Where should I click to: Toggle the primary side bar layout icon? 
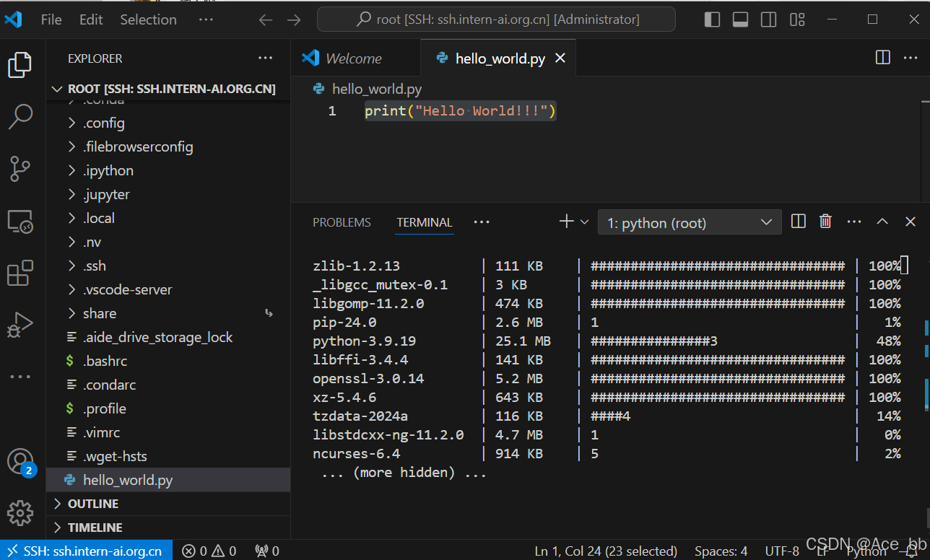712,19
